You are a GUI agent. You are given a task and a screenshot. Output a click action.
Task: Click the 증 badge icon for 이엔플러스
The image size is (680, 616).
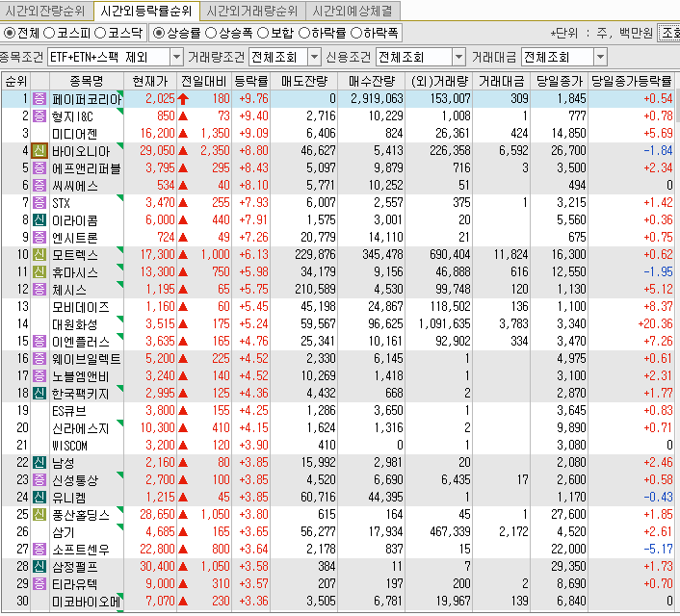pyautogui.click(x=39, y=342)
